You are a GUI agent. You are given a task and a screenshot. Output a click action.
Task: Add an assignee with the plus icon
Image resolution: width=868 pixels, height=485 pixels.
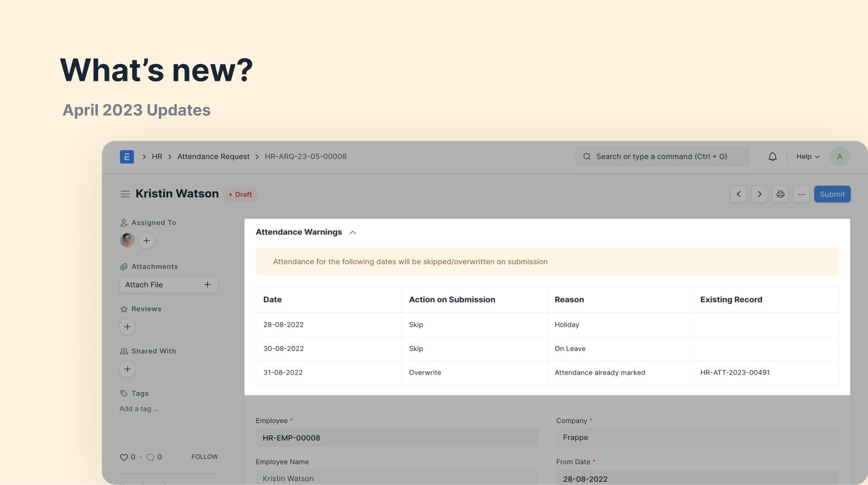146,241
